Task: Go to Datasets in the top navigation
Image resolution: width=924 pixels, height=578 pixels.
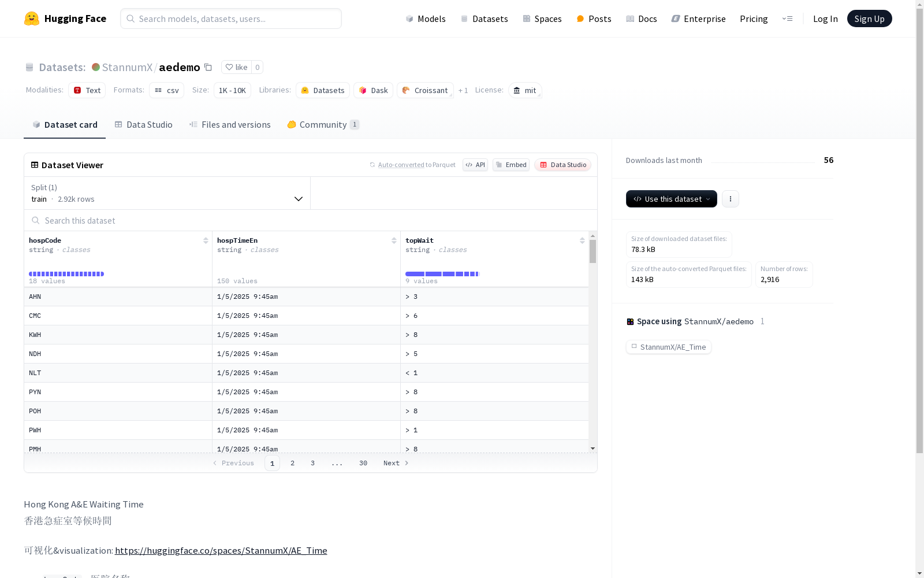Action: pyautogui.click(x=484, y=18)
